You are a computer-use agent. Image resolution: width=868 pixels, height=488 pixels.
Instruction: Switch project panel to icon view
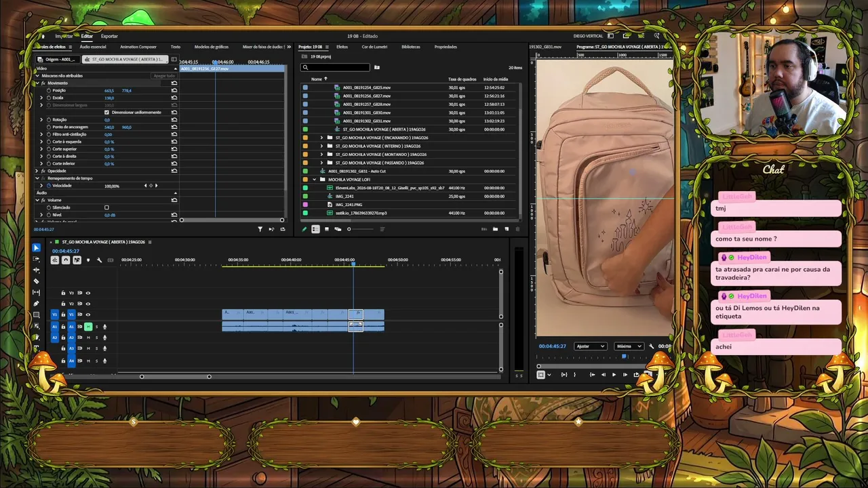click(x=326, y=229)
